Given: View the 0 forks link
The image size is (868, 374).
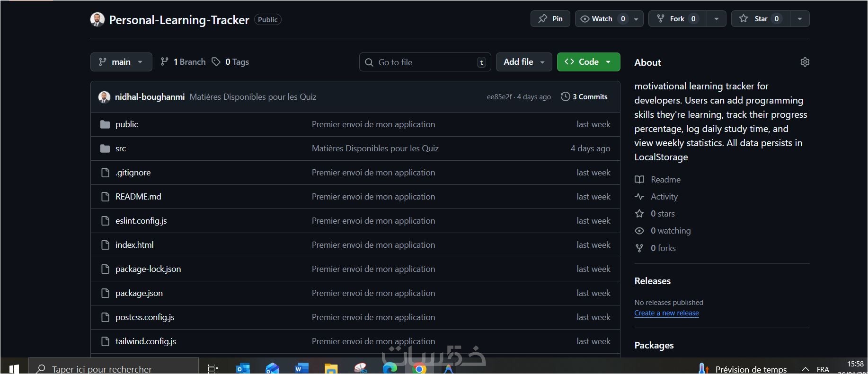Looking at the screenshot, I should (x=655, y=248).
